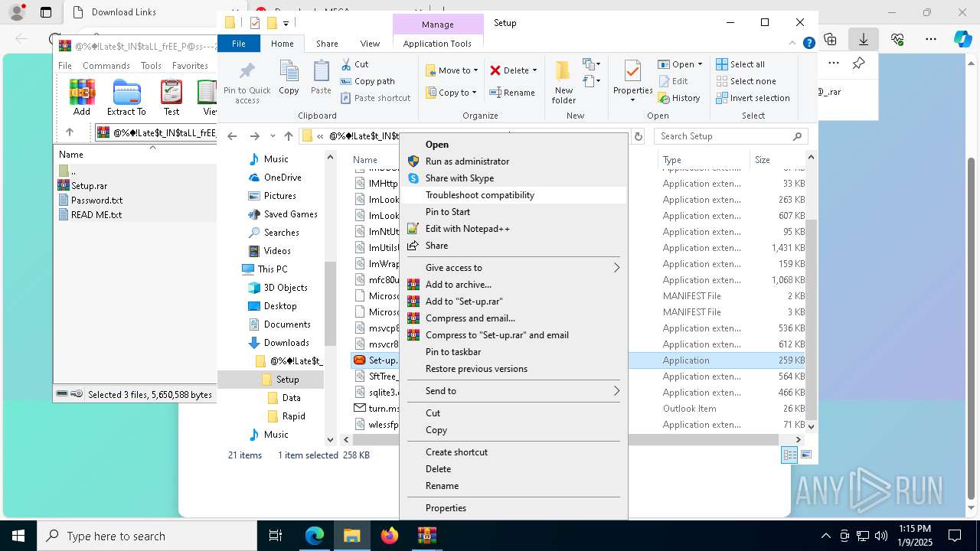Click the Search Setup input field

coord(730,136)
